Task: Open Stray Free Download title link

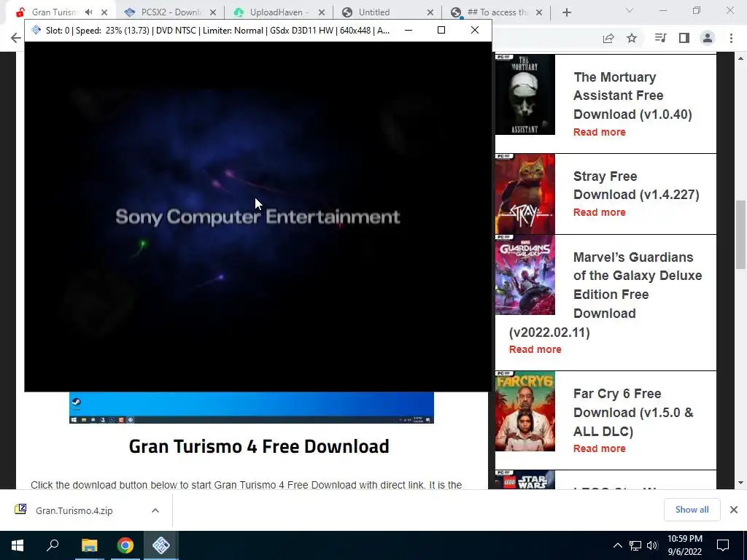Action: pyautogui.click(x=636, y=185)
